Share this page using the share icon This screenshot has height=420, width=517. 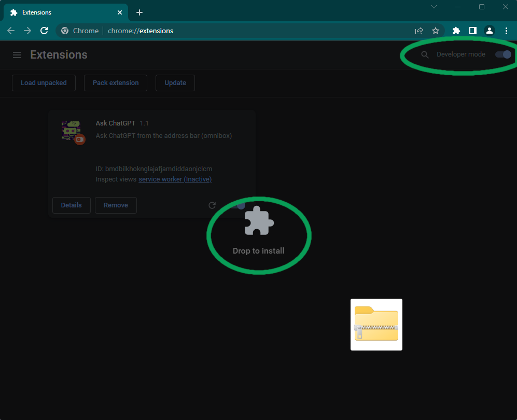(419, 31)
